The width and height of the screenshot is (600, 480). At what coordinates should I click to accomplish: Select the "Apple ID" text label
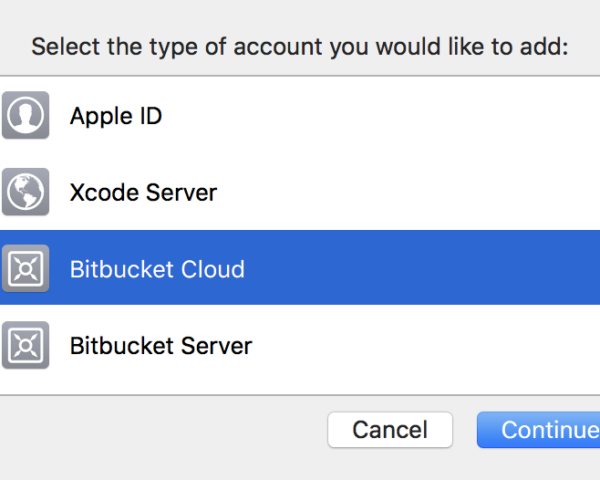pyautogui.click(x=116, y=116)
